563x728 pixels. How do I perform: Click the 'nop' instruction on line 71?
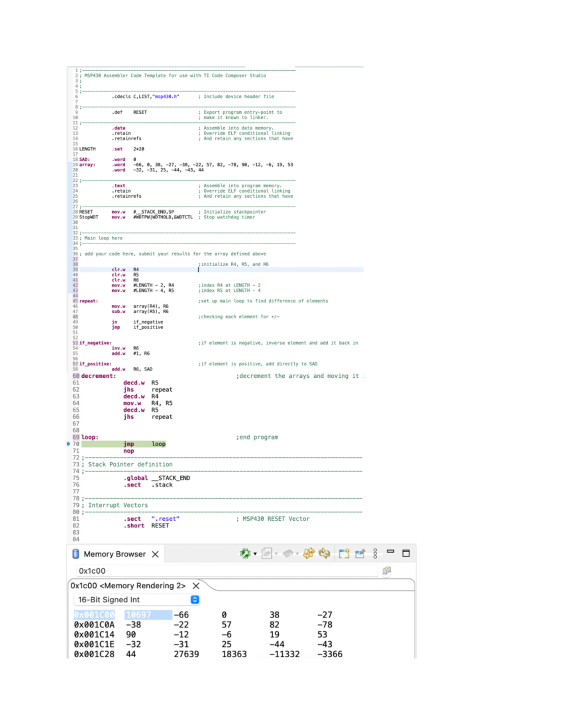(129, 451)
